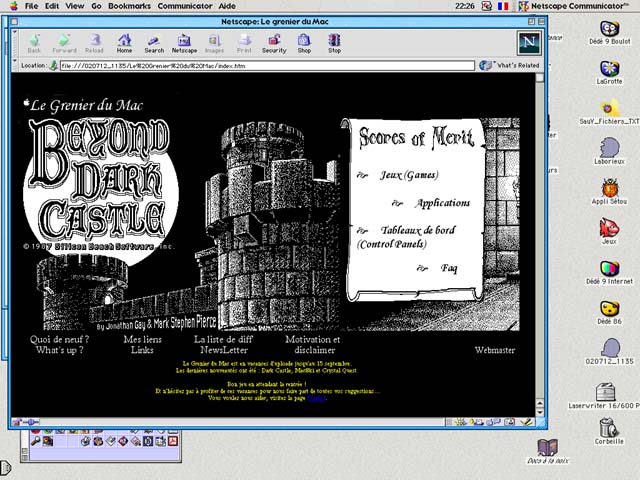Click Quoi de neuf / What's up link
This screenshot has width=640, height=480.
tap(60, 344)
